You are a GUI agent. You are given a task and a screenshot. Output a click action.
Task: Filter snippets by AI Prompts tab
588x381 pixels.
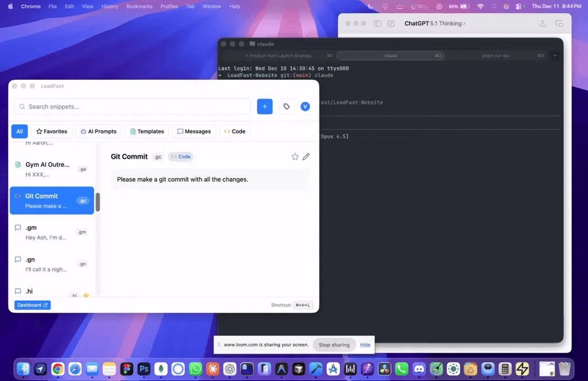[x=99, y=131]
